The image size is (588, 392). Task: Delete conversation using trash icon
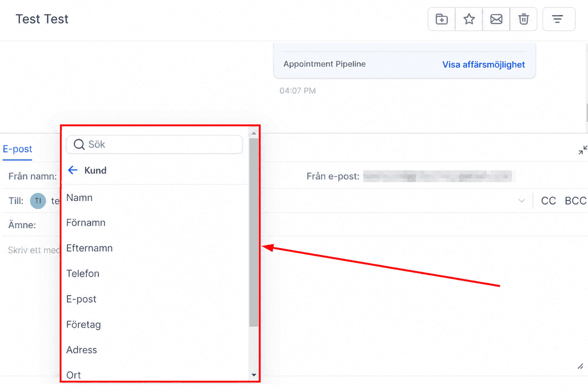(524, 19)
